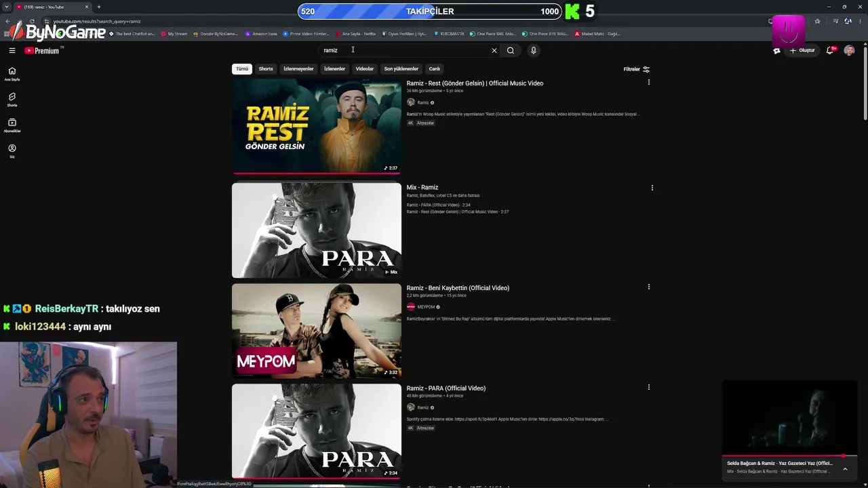The image size is (868, 488).
Task: Select the Tümü filter chip
Action: pos(242,68)
